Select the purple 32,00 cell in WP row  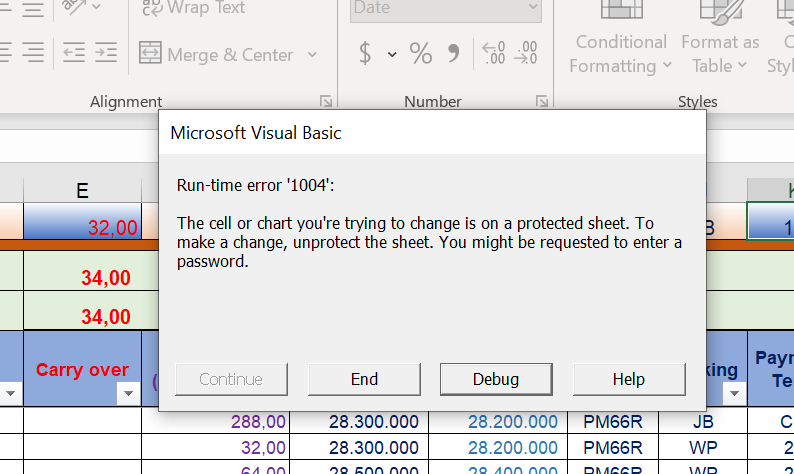[216, 448]
